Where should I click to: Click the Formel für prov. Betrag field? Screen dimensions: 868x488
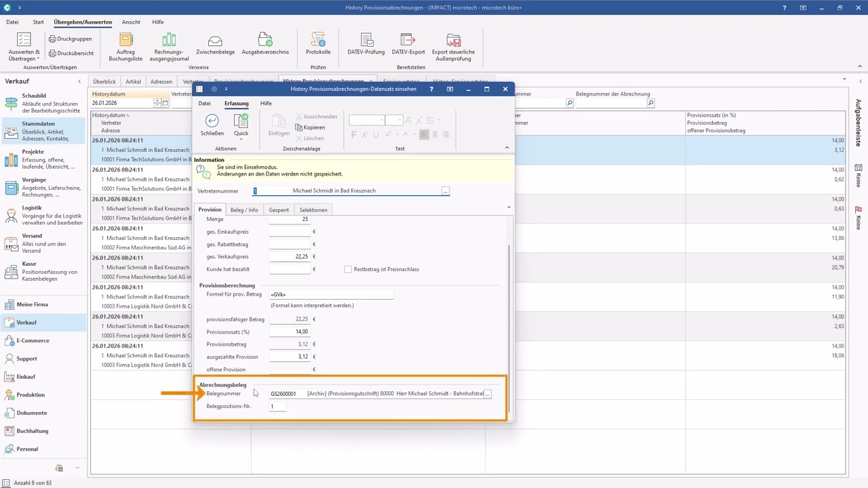pos(331,294)
